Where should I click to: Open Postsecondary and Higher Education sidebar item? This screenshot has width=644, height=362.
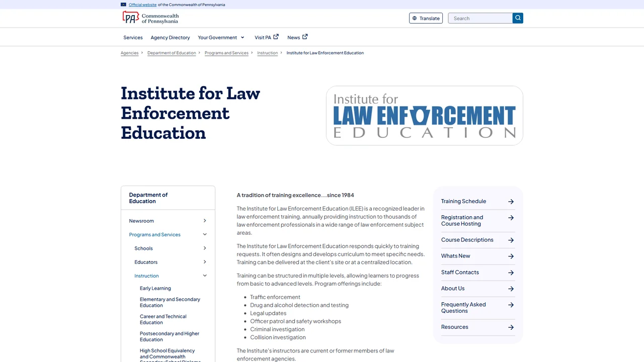tap(170, 337)
